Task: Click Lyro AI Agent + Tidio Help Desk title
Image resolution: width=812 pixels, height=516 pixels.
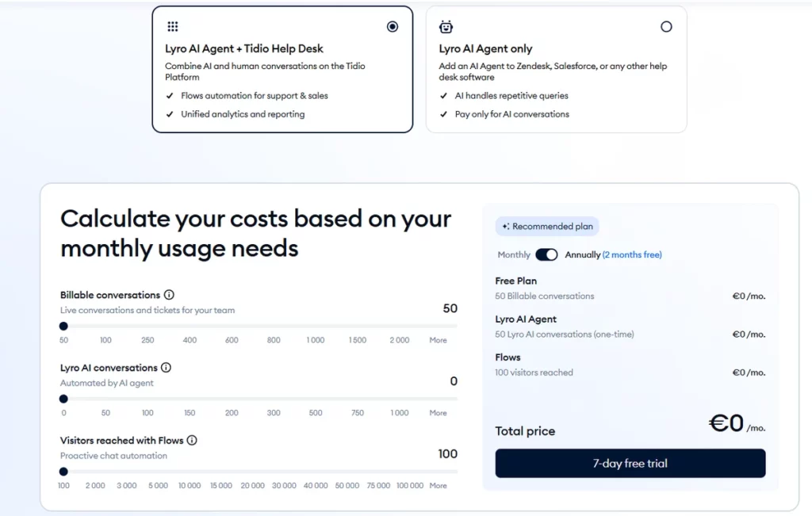Action: pyautogui.click(x=244, y=48)
